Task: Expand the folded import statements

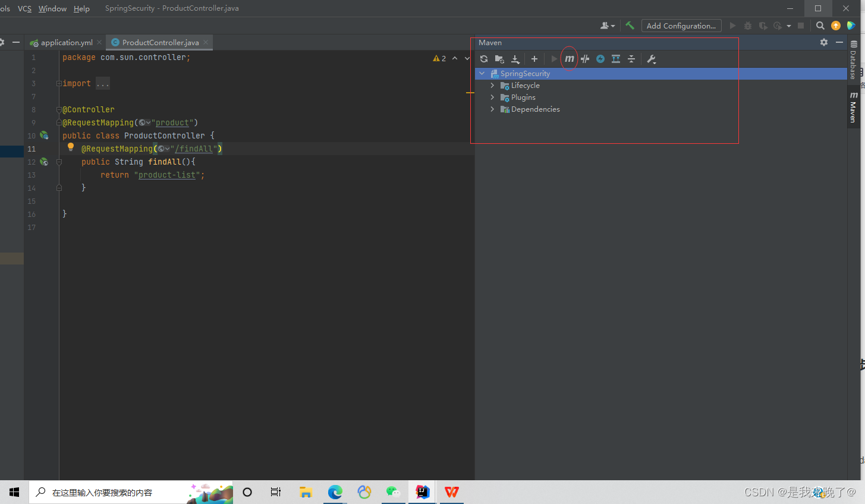Action: [x=102, y=83]
